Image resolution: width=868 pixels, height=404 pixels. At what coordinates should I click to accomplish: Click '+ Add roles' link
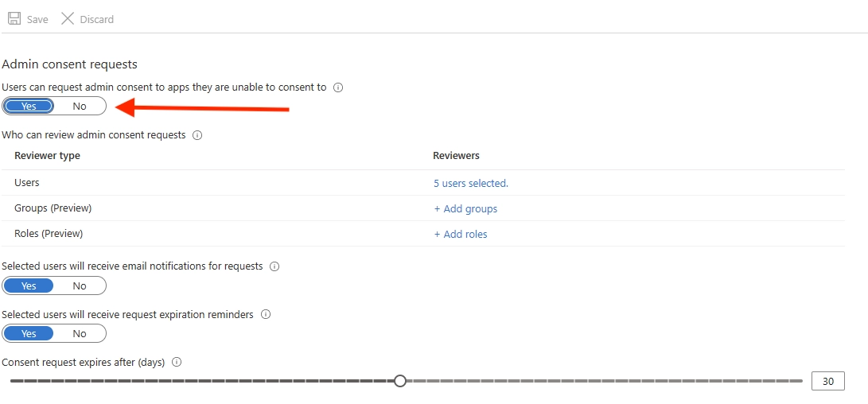tap(461, 235)
